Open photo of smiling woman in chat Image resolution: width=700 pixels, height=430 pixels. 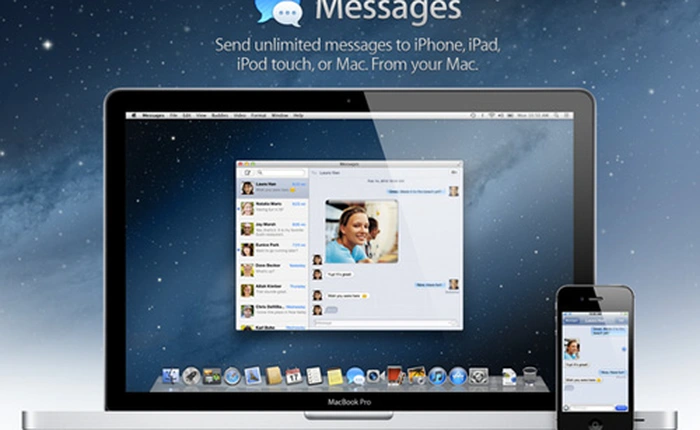362,231
